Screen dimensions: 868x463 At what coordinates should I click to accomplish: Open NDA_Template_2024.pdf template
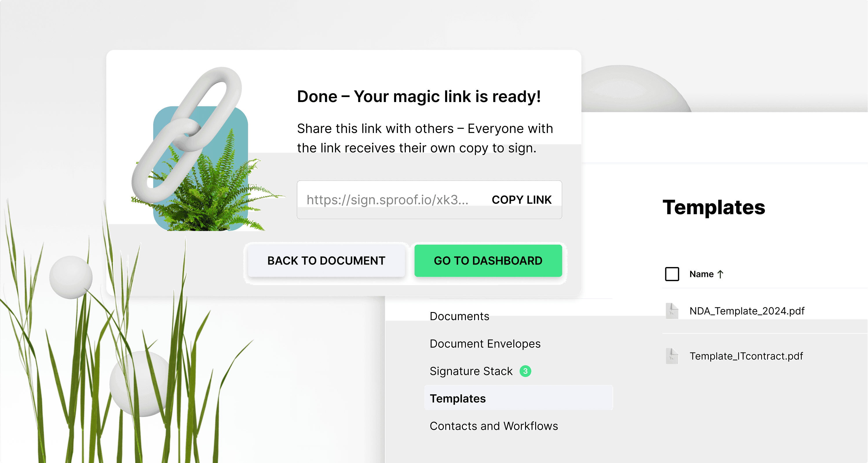pos(747,311)
